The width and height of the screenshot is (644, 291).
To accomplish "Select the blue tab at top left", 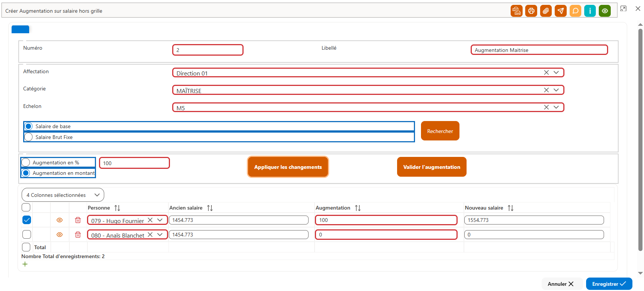I will coord(20,29).
